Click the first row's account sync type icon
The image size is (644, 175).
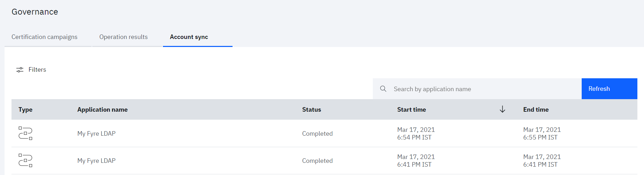(25, 133)
